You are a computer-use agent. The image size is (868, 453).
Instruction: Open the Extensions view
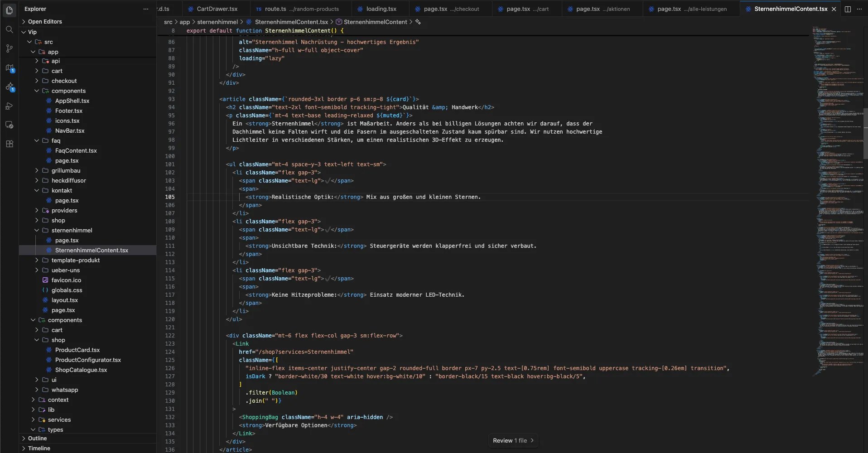[10, 144]
